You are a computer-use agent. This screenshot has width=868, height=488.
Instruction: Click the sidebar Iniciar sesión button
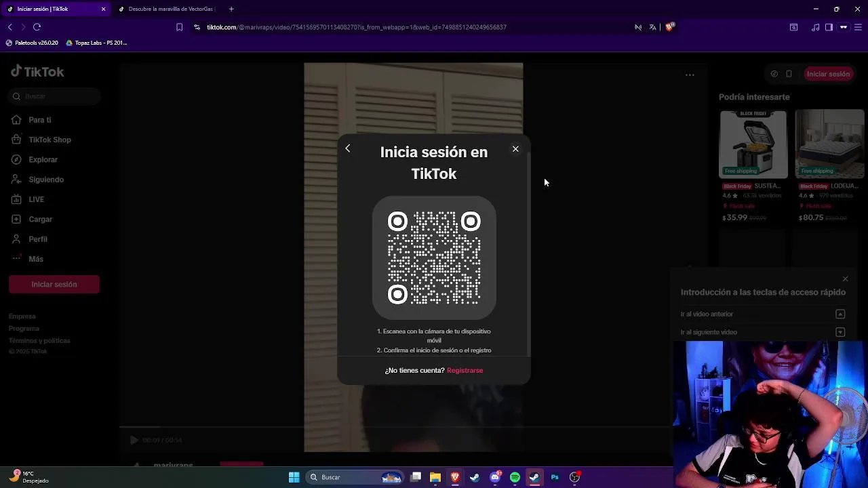(x=54, y=284)
